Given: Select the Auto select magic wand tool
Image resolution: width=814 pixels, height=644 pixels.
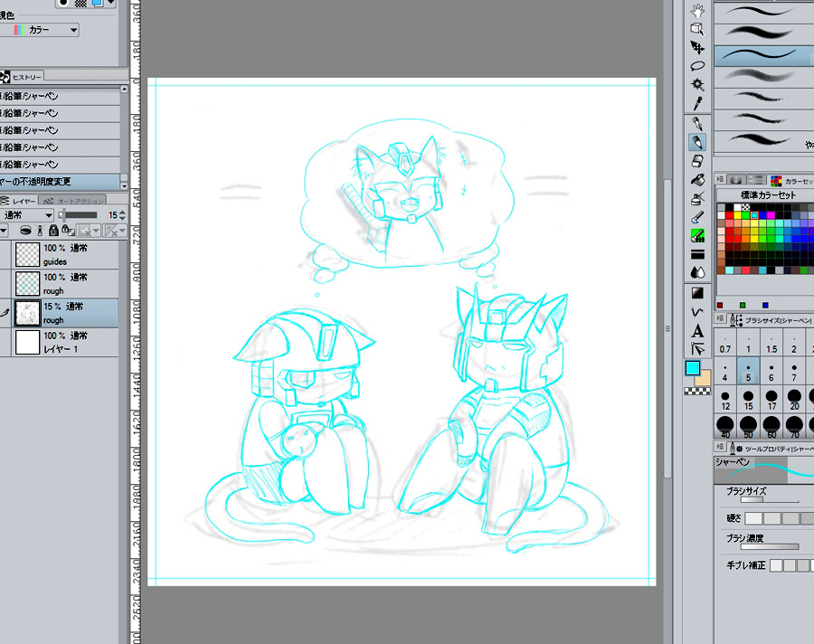Looking at the screenshot, I should 697,84.
